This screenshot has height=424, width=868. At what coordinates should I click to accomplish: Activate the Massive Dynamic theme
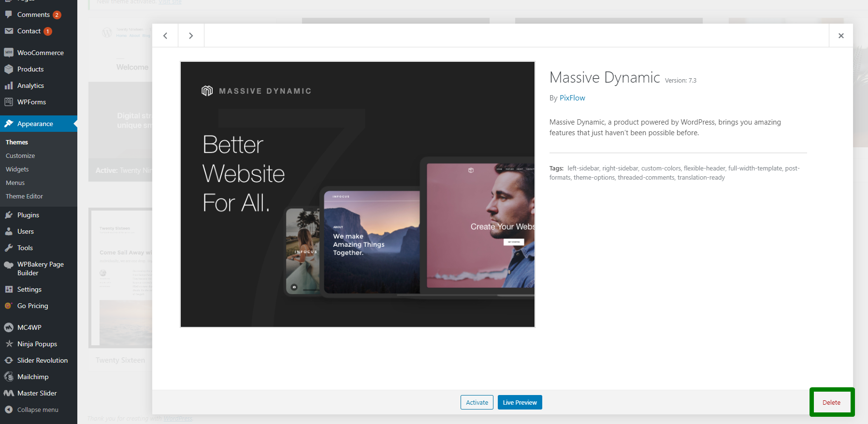(477, 402)
